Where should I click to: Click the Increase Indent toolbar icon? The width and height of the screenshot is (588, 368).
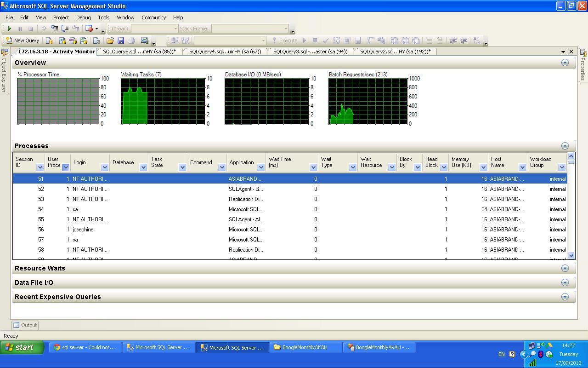[x=464, y=40]
